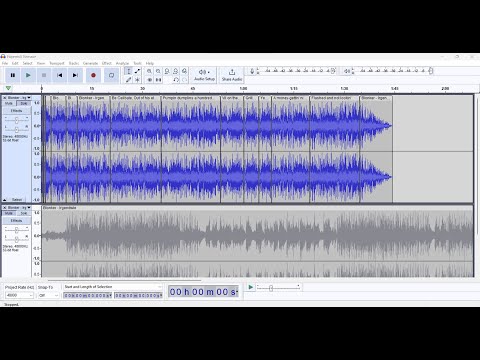Skip to start of project
The width and height of the screenshot is (480, 360).
pyautogui.click(x=60, y=75)
